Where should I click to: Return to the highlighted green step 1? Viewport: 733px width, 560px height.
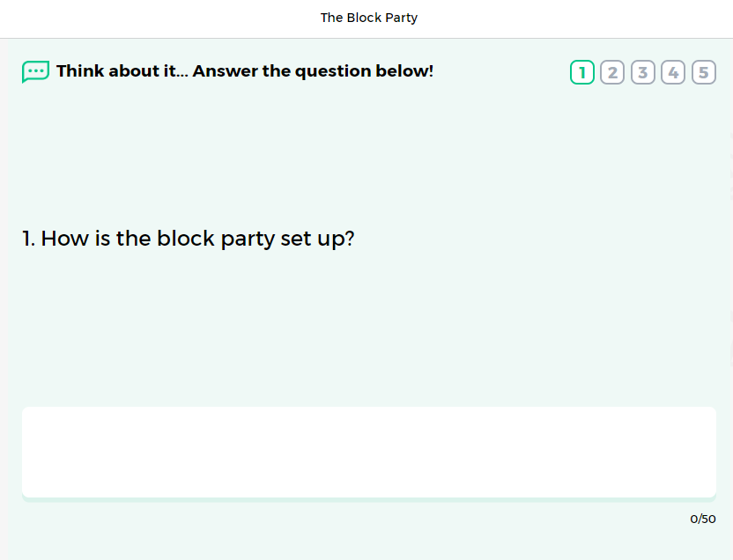[x=582, y=72]
